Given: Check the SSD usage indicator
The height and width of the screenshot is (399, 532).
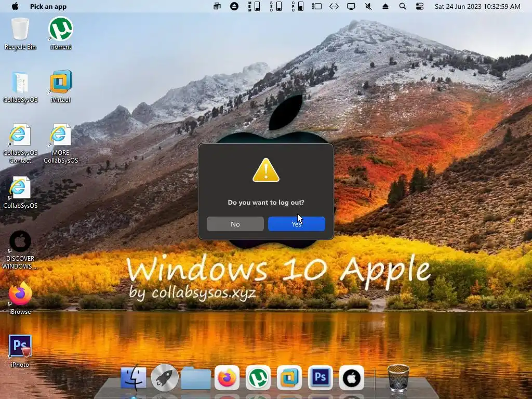Looking at the screenshot, I should tap(276, 6).
